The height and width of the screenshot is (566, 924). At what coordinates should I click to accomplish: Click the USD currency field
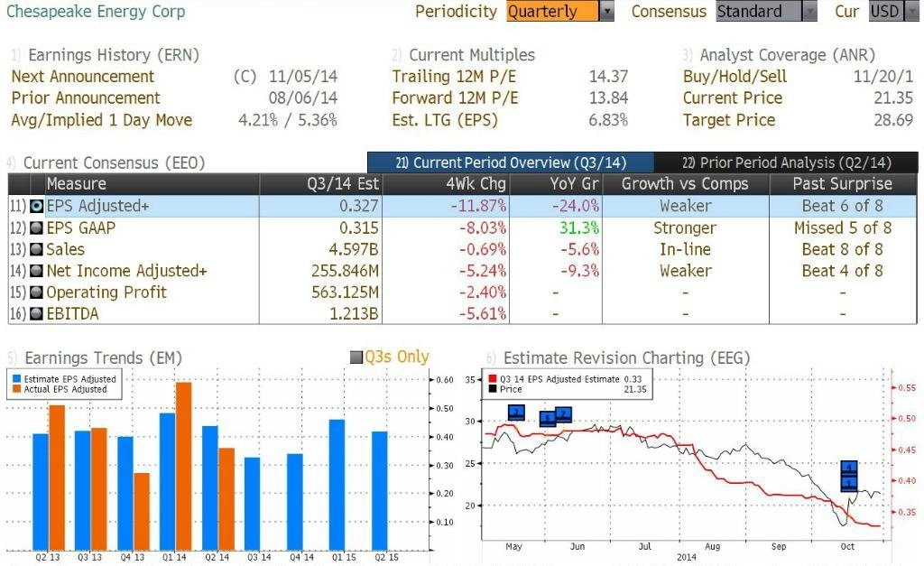(885, 11)
